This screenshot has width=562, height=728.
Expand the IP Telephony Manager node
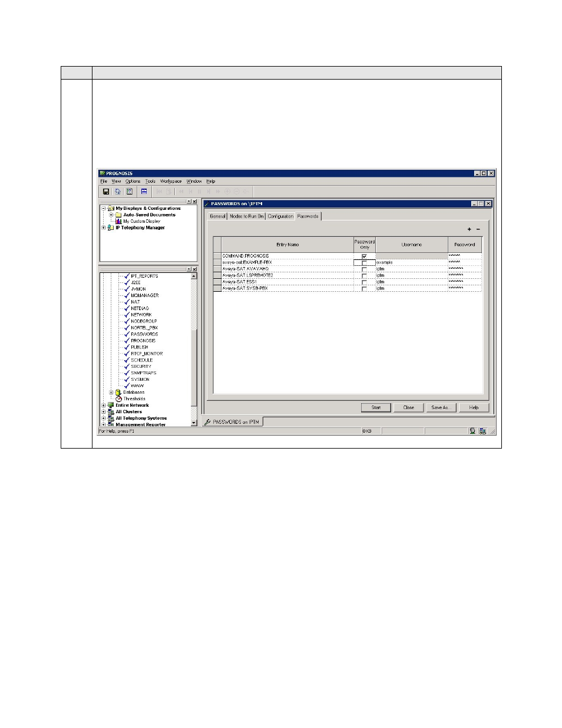[x=104, y=228]
